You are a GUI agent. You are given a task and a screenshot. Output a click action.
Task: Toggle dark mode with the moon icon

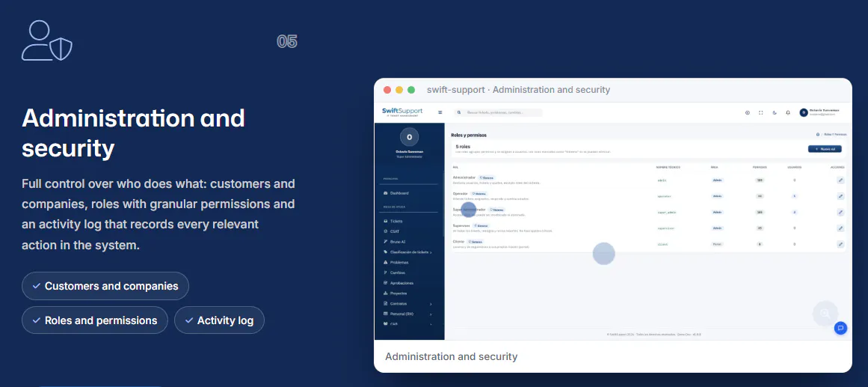coord(775,112)
